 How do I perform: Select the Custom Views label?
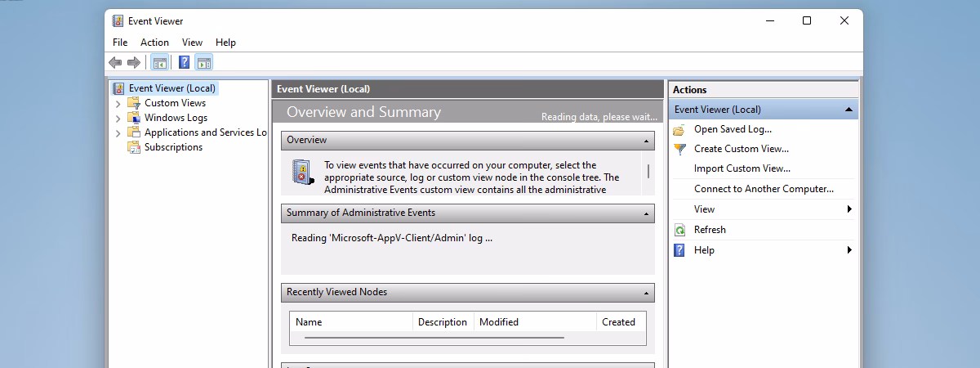click(x=175, y=103)
